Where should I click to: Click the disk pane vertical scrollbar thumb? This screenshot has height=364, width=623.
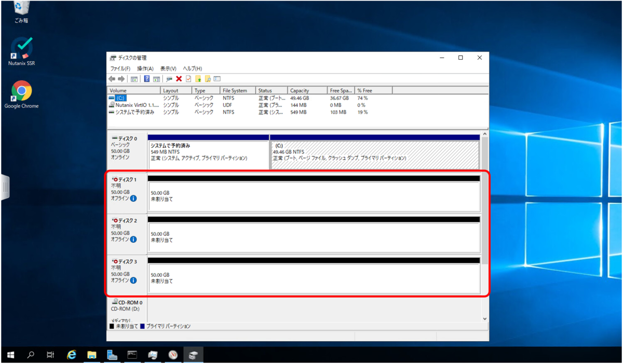485,201
